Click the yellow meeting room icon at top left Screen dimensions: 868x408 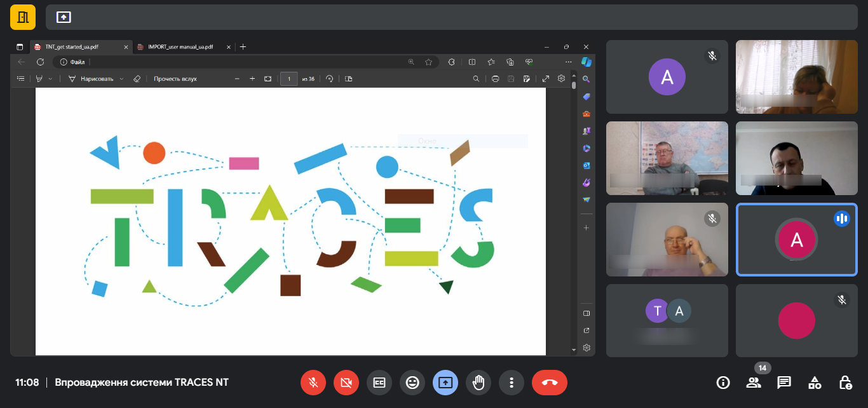(23, 17)
